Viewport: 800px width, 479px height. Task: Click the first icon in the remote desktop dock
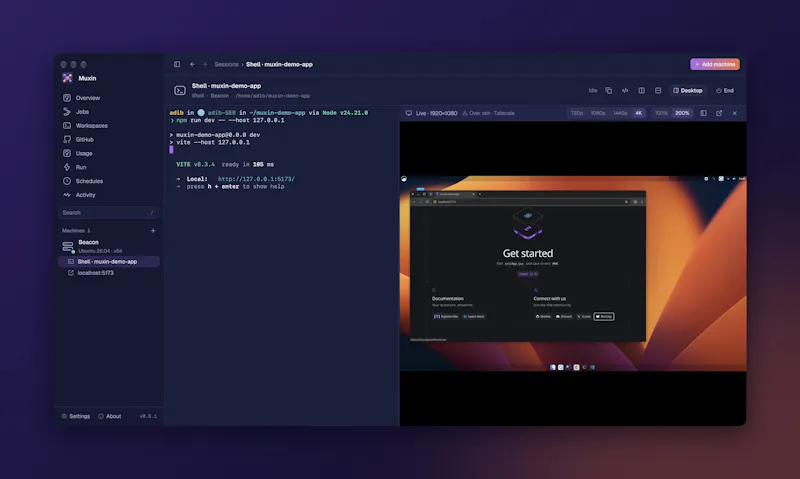tap(553, 367)
